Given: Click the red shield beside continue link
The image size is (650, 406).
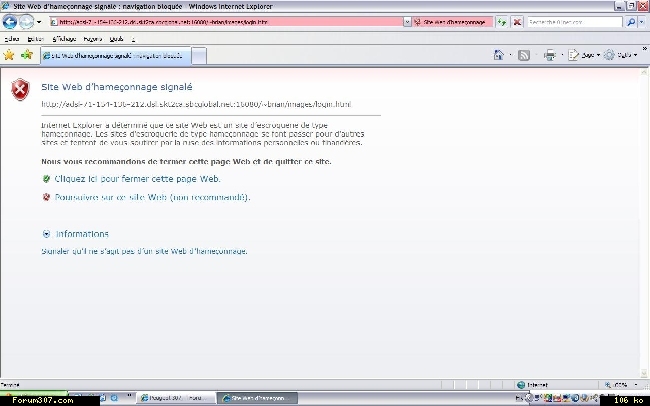Looking at the screenshot, I should click(46, 197).
